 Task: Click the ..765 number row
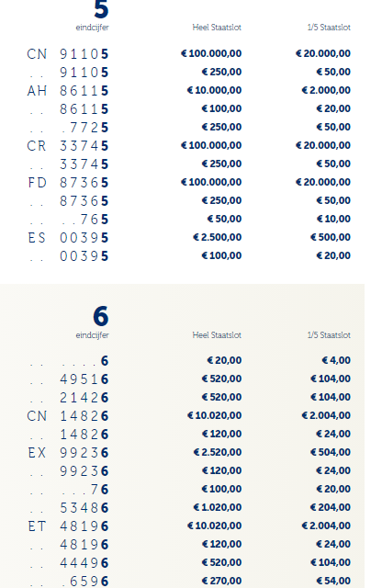tap(68, 220)
